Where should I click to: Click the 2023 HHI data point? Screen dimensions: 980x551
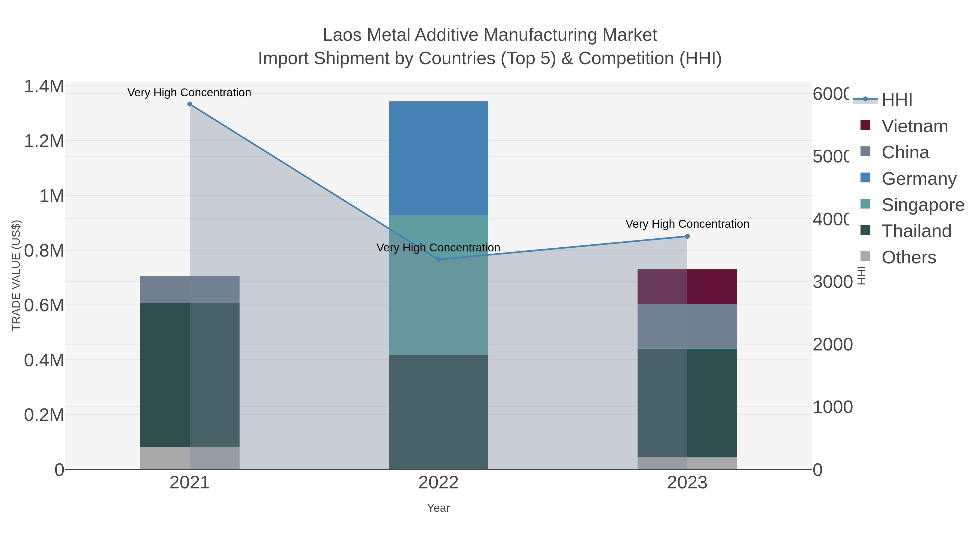click(x=687, y=236)
